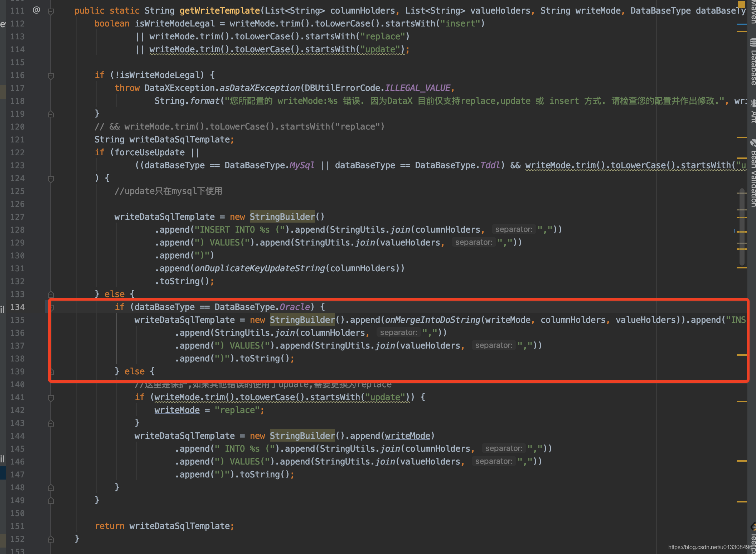Click the fold end marker on line 119
Screen dimensions: 756x554
click(51, 114)
